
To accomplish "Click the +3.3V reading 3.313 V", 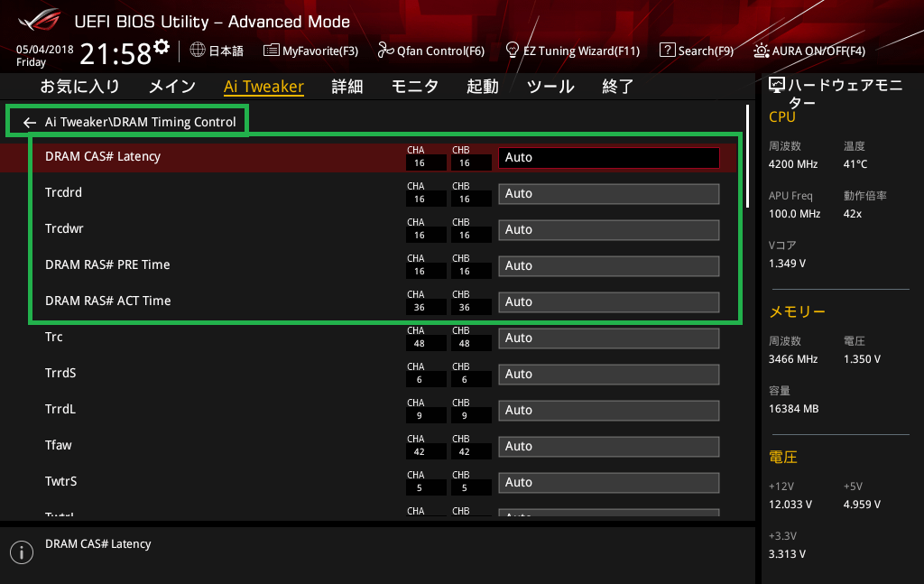I will click(x=787, y=554).
